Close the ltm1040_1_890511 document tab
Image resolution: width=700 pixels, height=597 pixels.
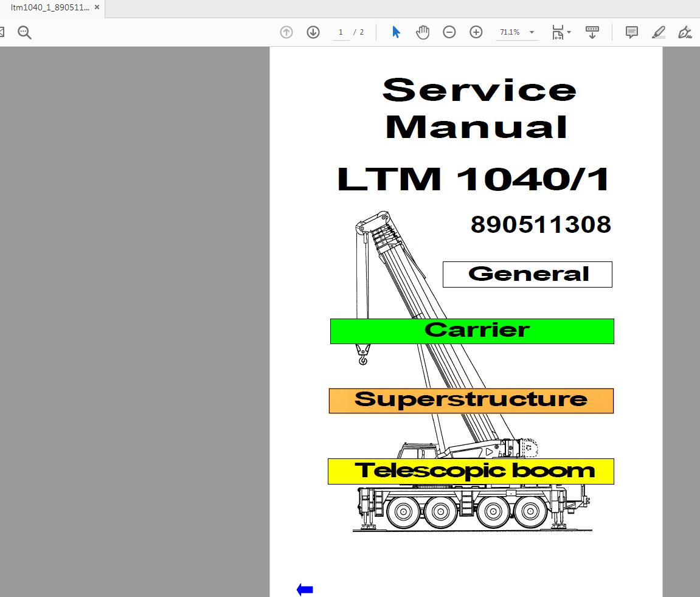(97, 7)
